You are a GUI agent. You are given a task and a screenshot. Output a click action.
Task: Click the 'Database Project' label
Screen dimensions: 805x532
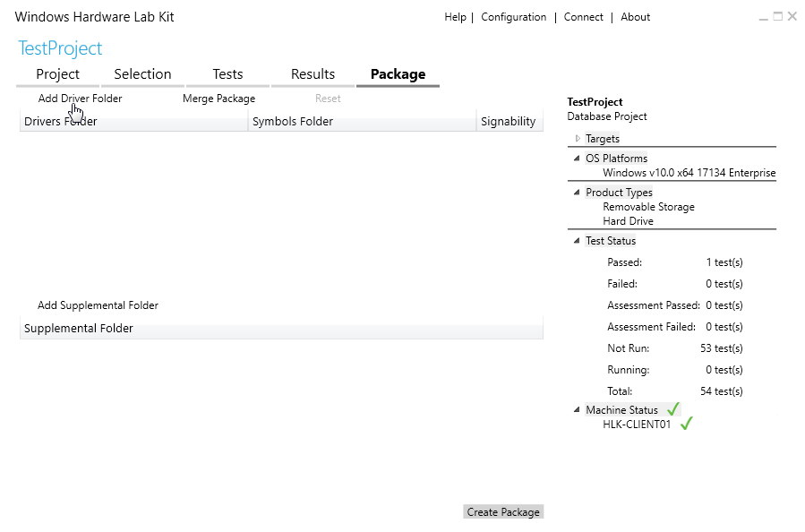[607, 116]
